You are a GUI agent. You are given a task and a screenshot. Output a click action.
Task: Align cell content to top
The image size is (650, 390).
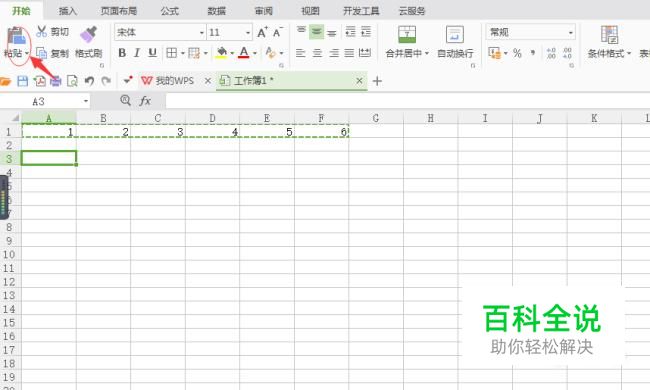click(x=301, y=30)
